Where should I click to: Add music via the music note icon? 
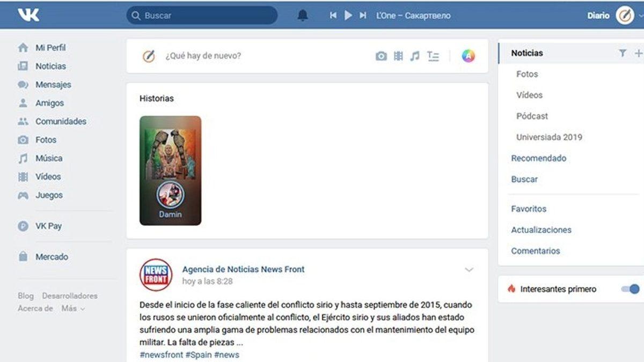[x=415, y=55]
